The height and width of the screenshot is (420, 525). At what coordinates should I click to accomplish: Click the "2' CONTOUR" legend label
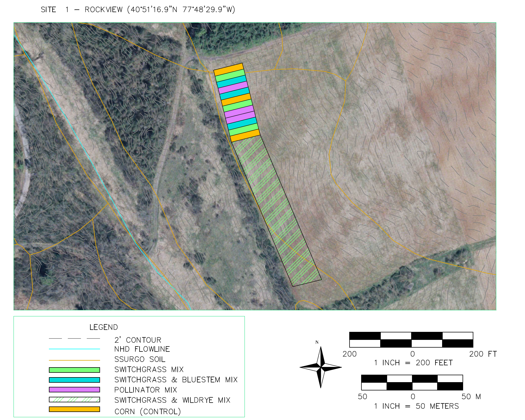(x=138, y=340)
